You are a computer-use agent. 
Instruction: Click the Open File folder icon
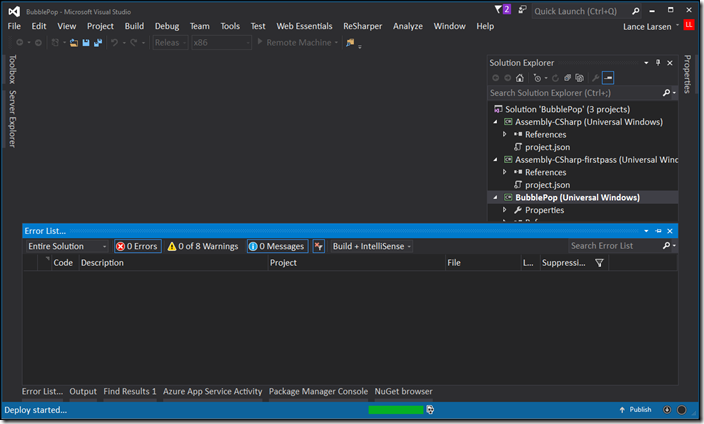[x=74, y=43]
